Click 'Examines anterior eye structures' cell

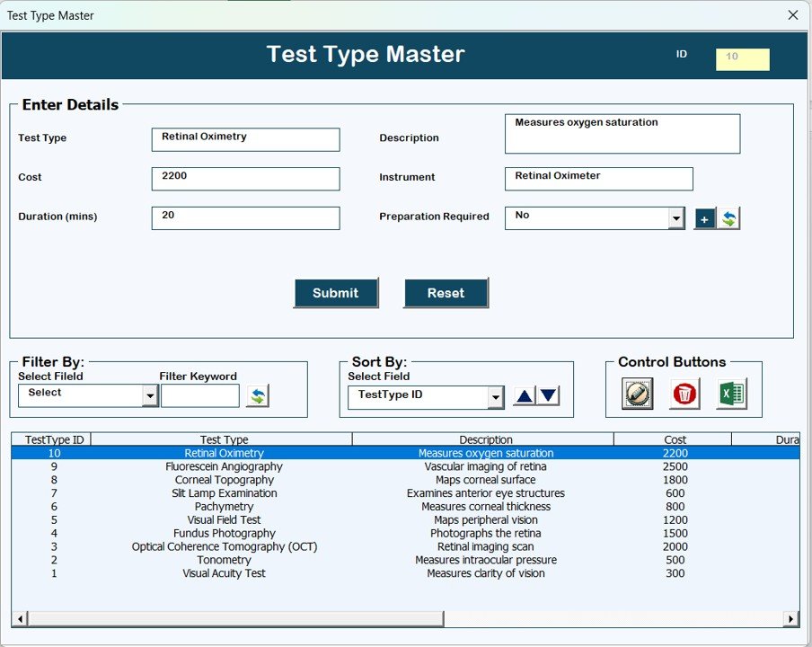485,493
